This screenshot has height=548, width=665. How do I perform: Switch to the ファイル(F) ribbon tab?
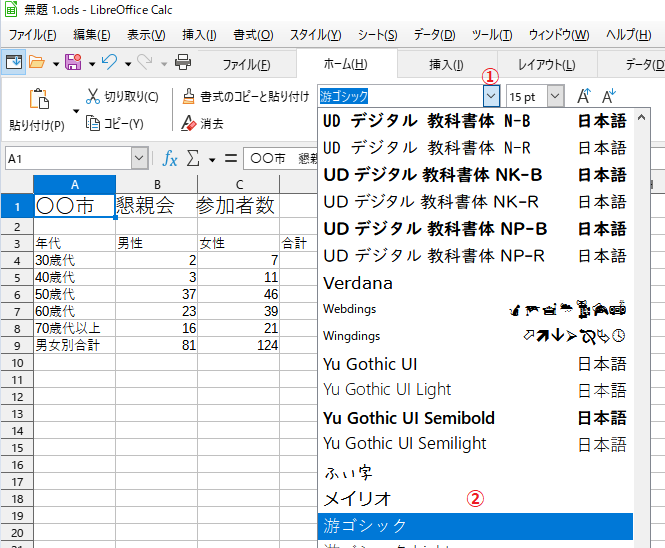[246, 64]
